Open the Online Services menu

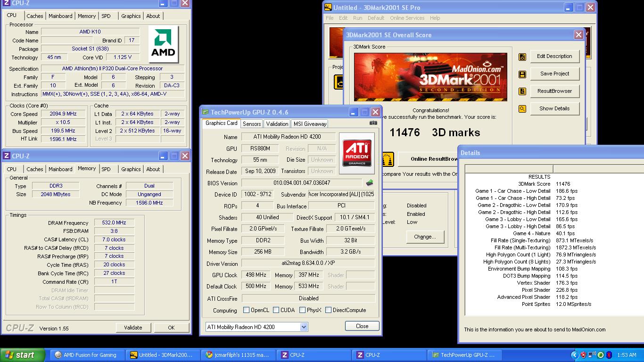point(407,18)
